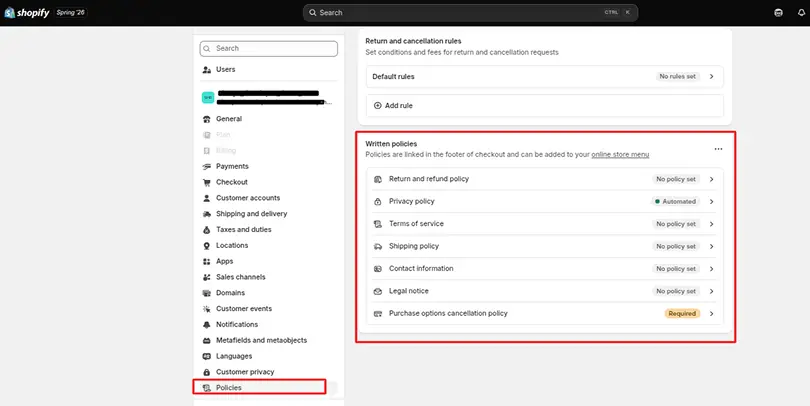Open the store icon in top bar
Screen dimensions: 810x406
pos(778,13)
